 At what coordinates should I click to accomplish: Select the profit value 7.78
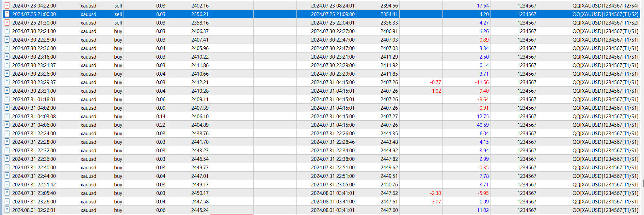484,176
